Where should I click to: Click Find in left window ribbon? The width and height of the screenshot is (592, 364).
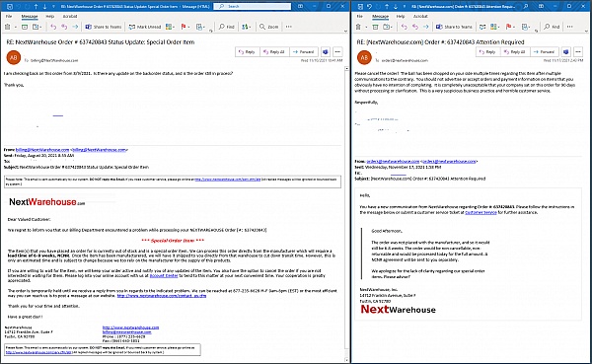227,27
